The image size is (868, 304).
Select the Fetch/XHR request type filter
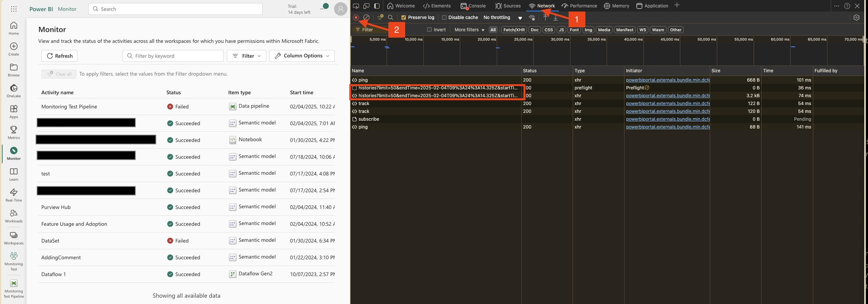[514, 30]
